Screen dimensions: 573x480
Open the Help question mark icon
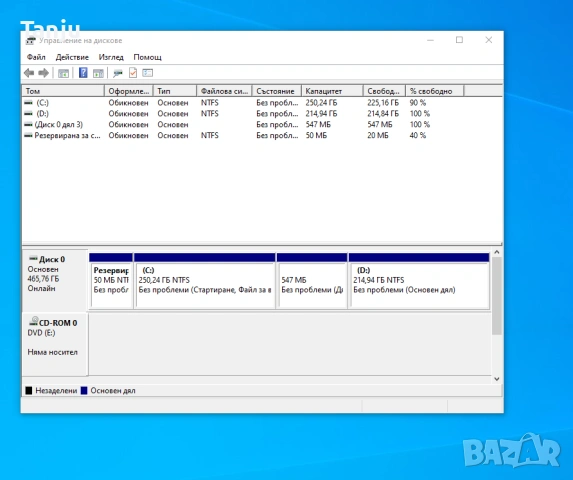click(x=83, y=73)
